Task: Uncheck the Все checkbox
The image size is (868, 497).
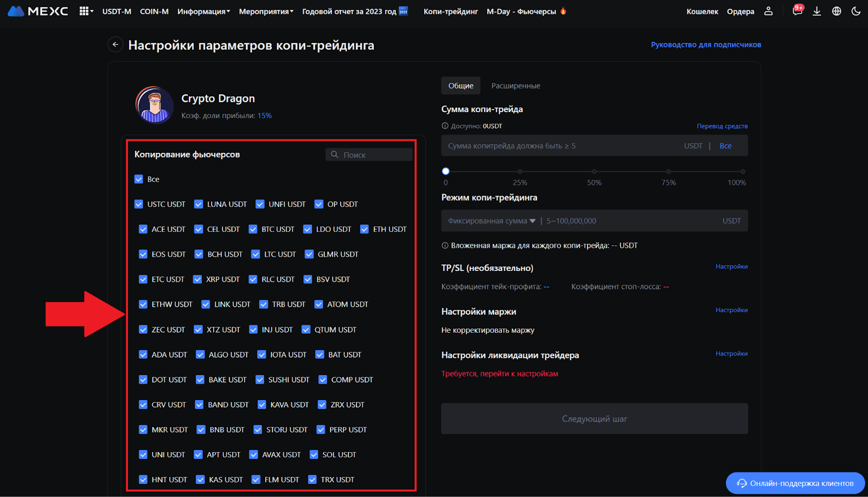Action: coord(139,179)
